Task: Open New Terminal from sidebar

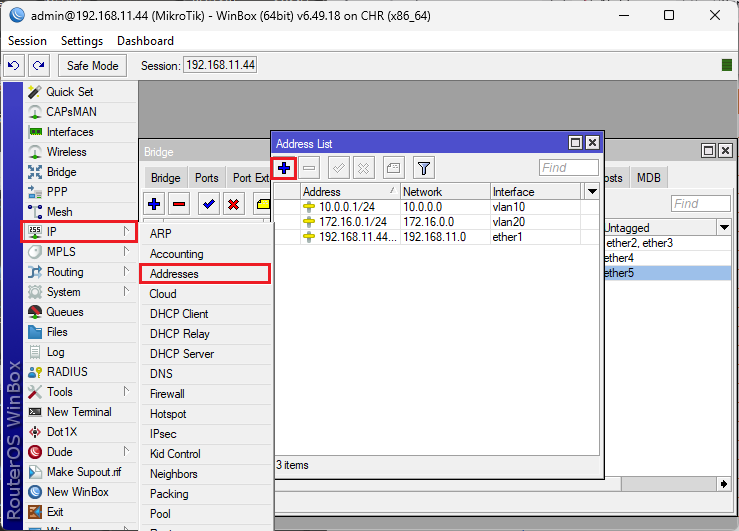Action: [x=79, y=412]
